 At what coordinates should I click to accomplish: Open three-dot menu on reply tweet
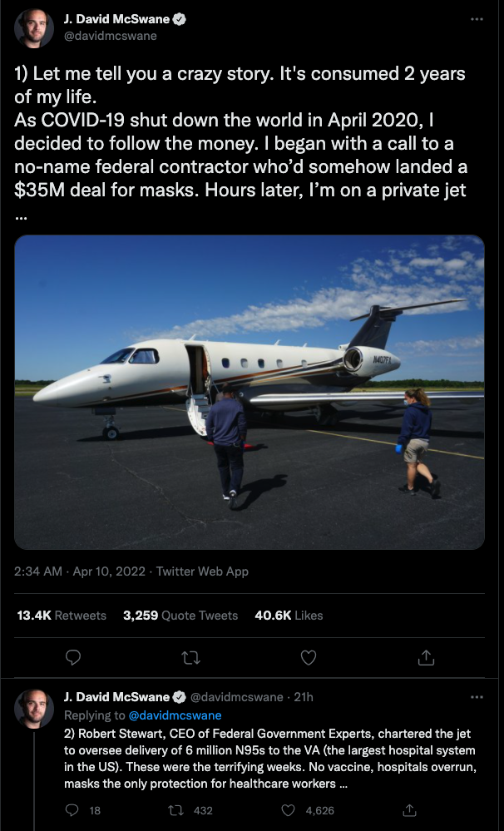[477, 697]
